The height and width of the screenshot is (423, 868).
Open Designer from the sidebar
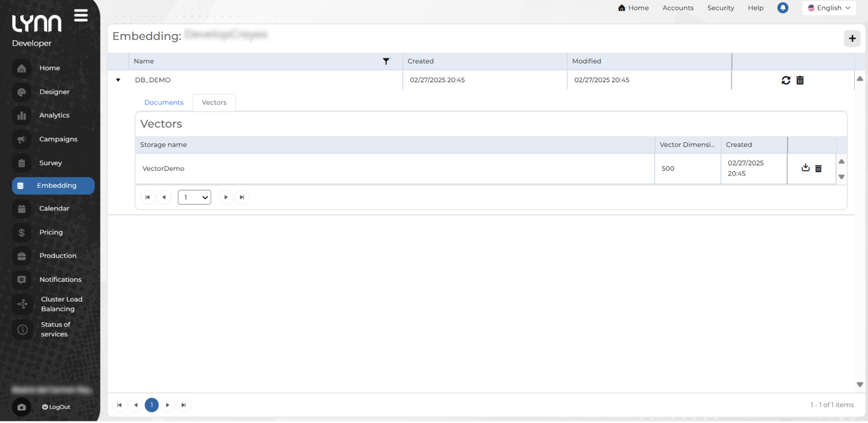coord(54,92)
